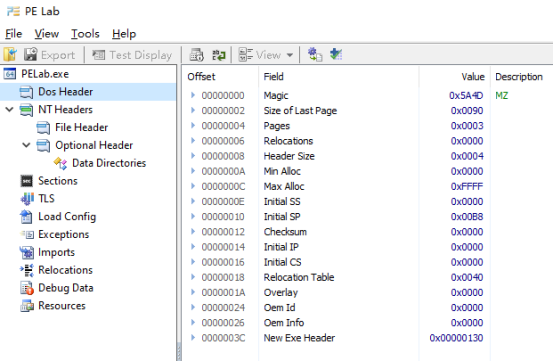Image resolution: width=553 pixels, height=361 pixels.
Task: Click the Field column header
Action: pos(273,77)
